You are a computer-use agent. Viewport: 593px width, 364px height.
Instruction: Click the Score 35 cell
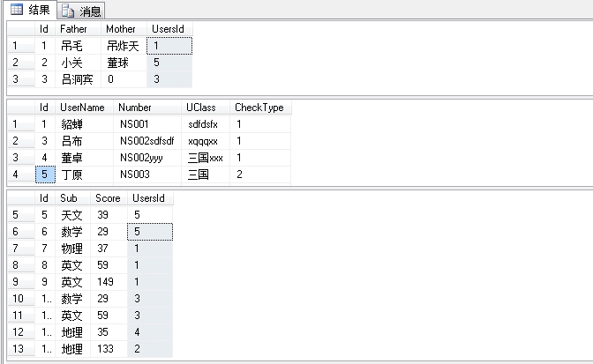tap(109, 331)
